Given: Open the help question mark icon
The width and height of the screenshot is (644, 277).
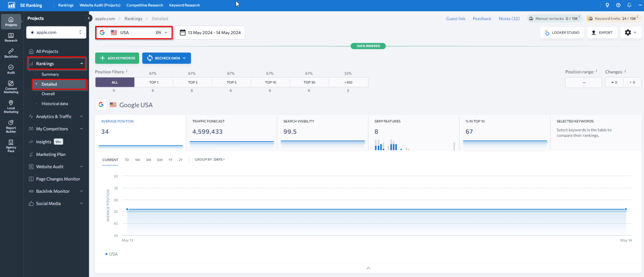Looking at the screenshot, I should pyautogui.click(x=618, y=5).
